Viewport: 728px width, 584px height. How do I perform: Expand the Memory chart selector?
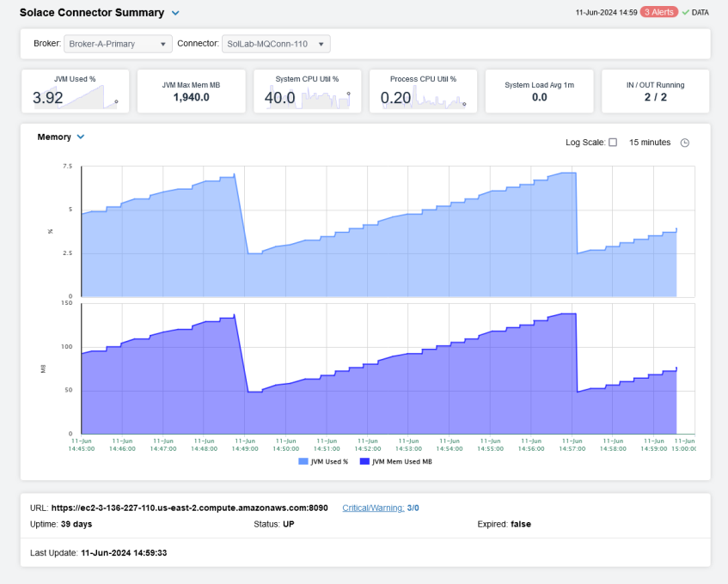(x=81, y=137)
